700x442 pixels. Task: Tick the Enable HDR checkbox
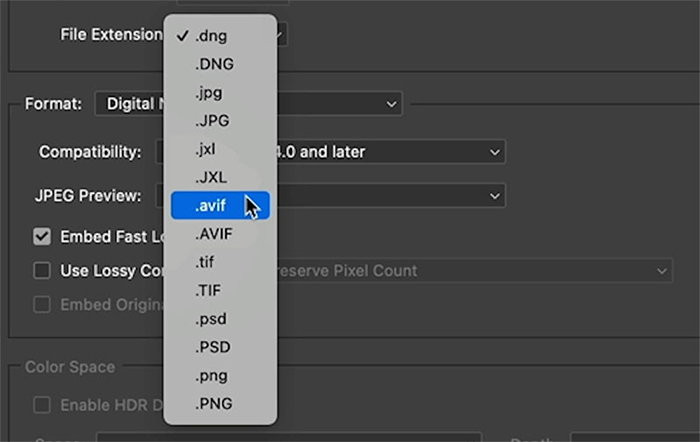click(42, 405)
